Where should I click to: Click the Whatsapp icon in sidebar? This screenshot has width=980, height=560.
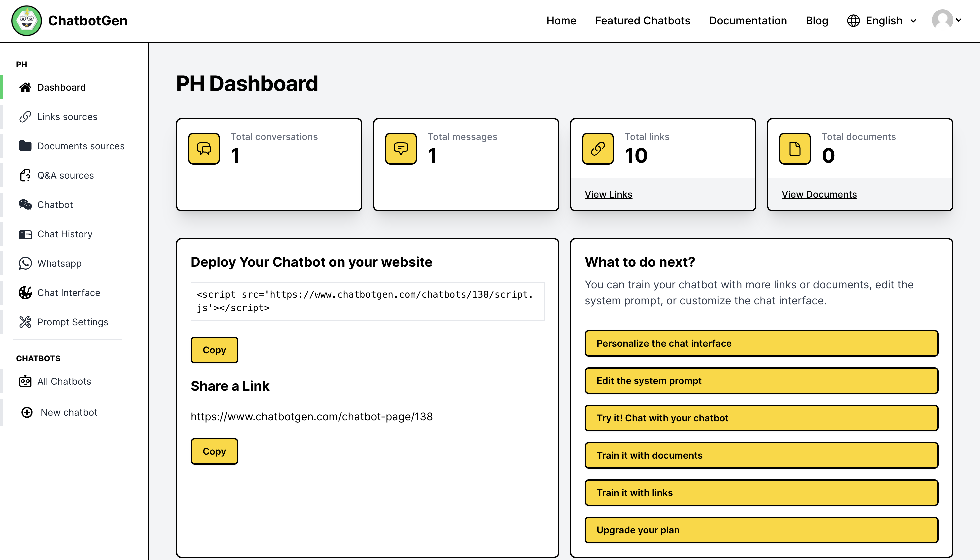pos(25,263)
